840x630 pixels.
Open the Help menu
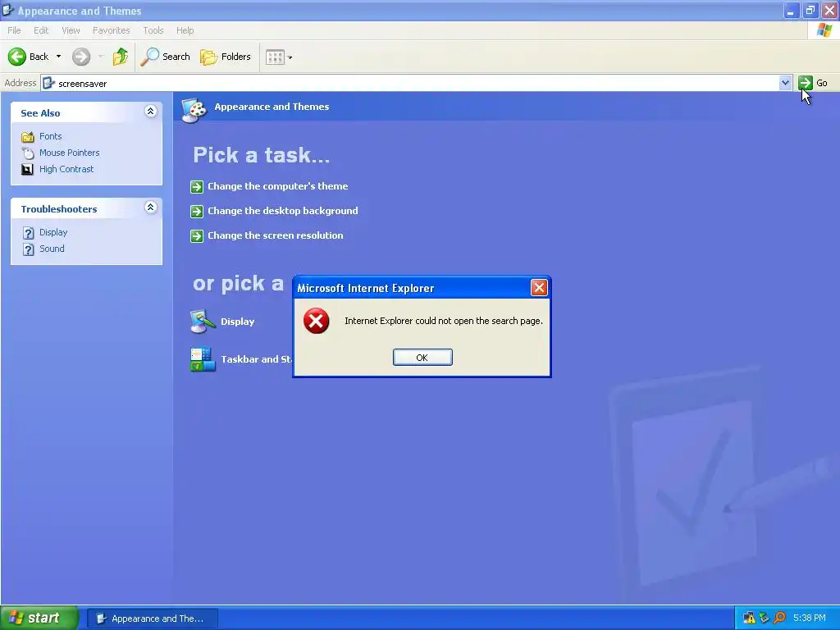point(185,30)
